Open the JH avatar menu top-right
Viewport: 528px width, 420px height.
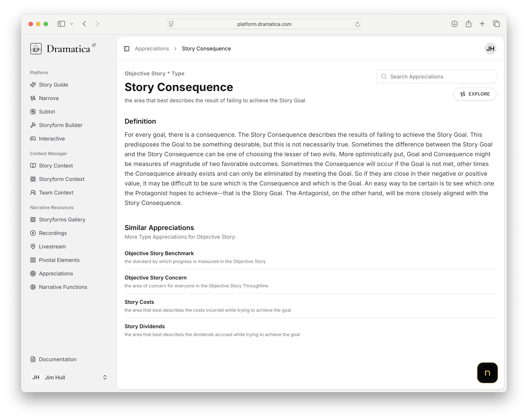[490, 49]
